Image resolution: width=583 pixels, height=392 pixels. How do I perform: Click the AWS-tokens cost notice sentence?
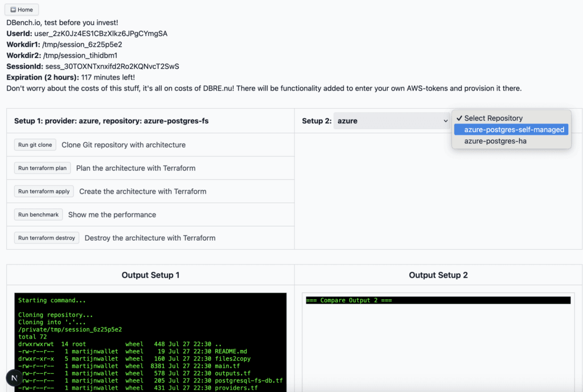click(x=264, y=88)
